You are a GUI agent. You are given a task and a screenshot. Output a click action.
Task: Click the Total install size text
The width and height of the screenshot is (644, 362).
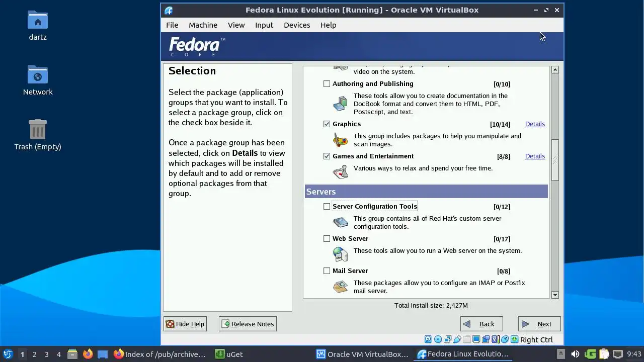(x=431, y=305)
